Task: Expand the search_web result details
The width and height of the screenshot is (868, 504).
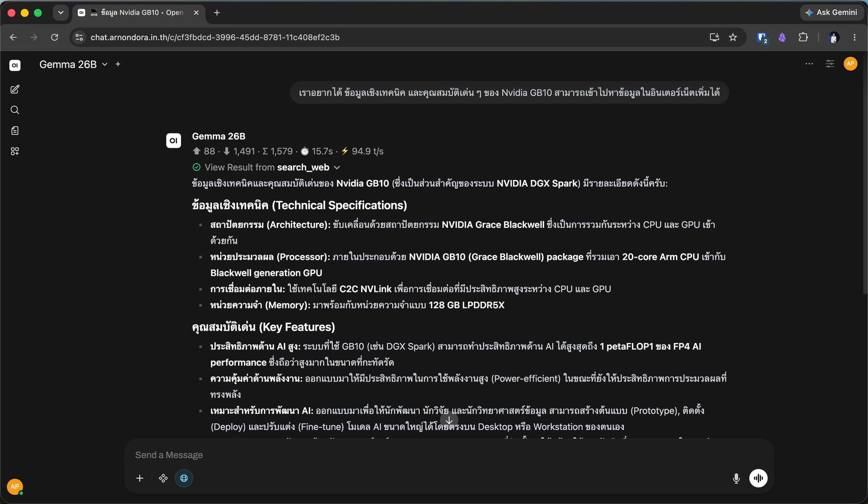Action: [x=266, y=167]
